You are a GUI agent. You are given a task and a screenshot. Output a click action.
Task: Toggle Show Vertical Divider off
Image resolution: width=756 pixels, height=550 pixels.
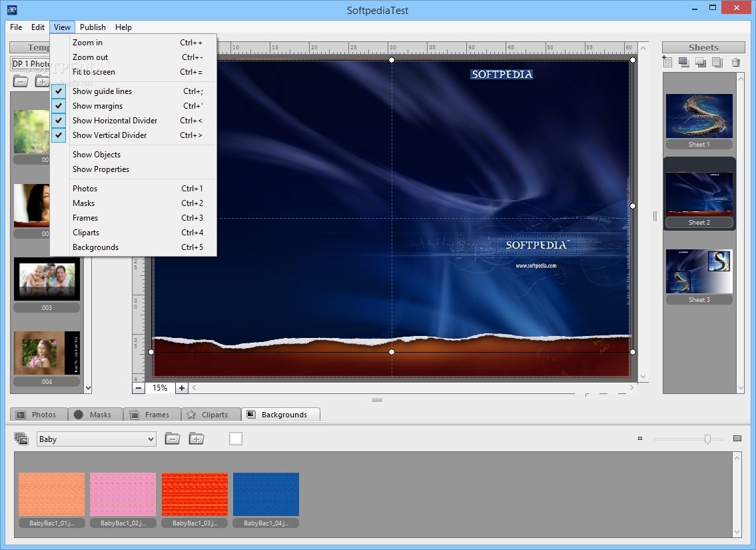point(133,135)
